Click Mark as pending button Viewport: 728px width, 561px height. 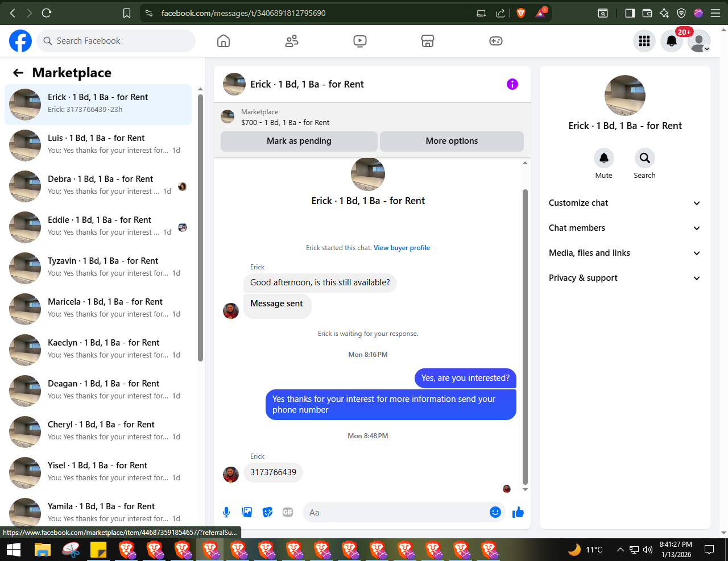pyautogui.click(x=299, y=142)
